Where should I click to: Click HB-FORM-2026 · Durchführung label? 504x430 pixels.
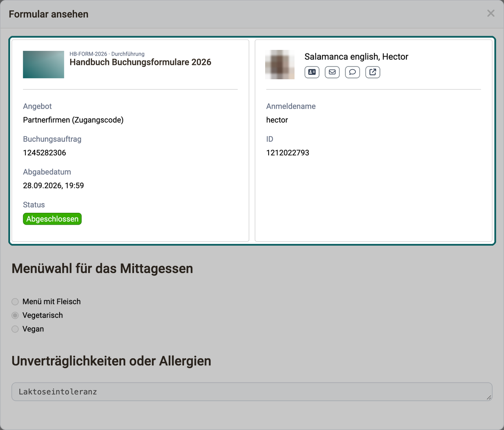pos(107,54)
